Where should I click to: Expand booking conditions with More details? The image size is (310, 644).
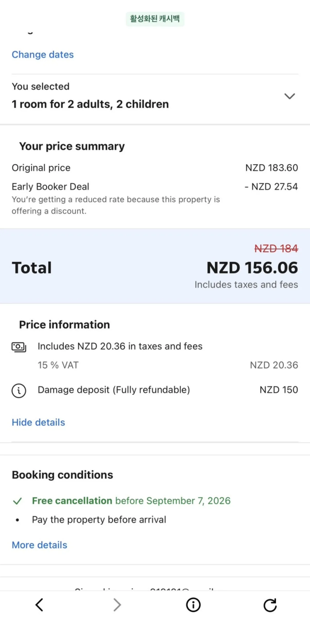40,544
